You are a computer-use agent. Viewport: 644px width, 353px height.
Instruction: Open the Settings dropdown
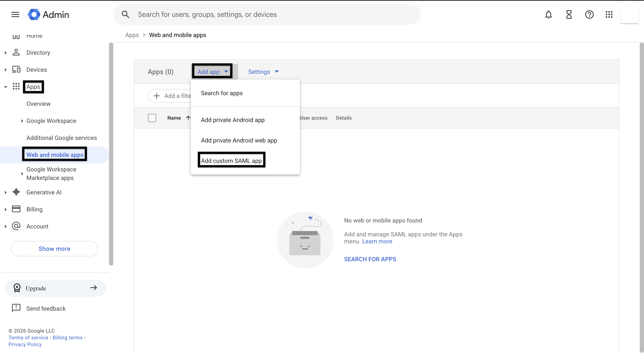[263, 72]
